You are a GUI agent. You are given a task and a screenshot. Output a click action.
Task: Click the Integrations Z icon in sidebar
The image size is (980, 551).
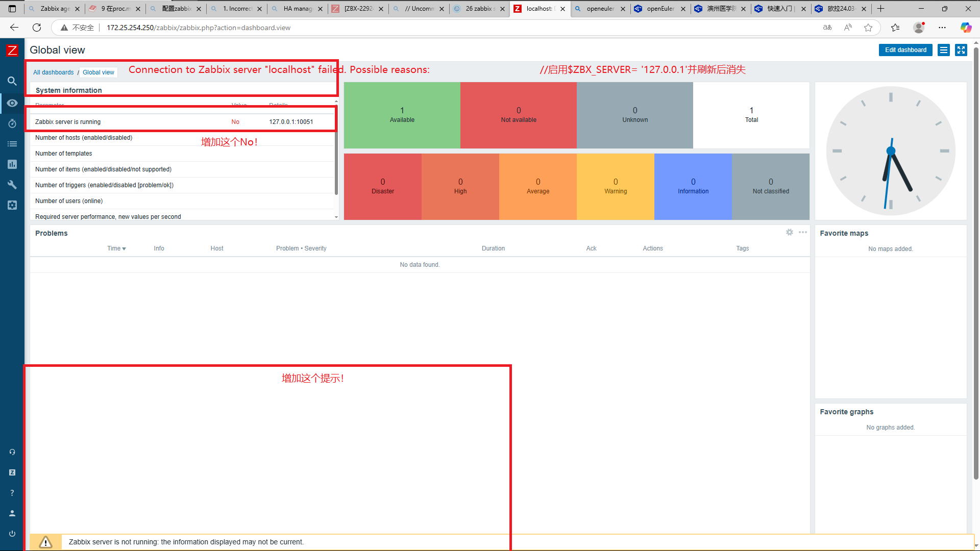tap(12, 472)
